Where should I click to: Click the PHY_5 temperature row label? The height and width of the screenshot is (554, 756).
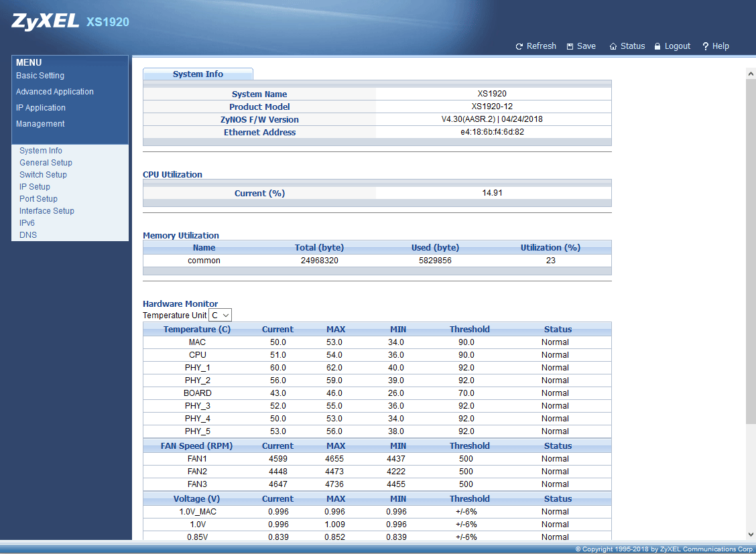tap(197, 431)
